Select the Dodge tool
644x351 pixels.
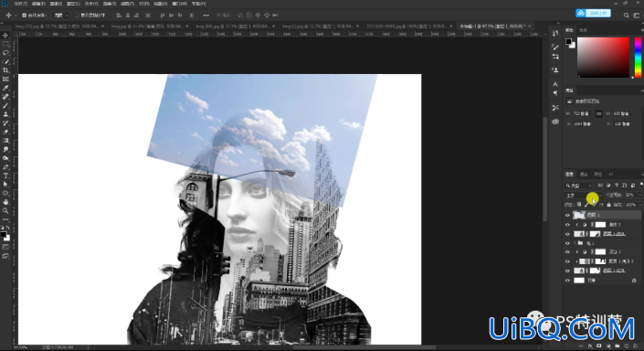(x=5, y=158)
